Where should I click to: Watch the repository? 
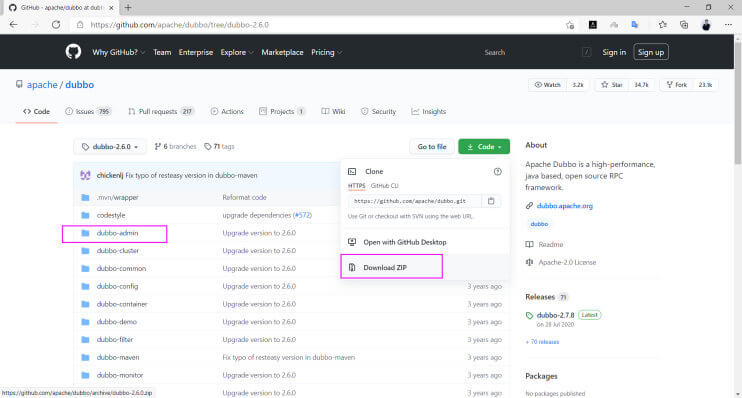pyautogui.click(x=548, y=85)
